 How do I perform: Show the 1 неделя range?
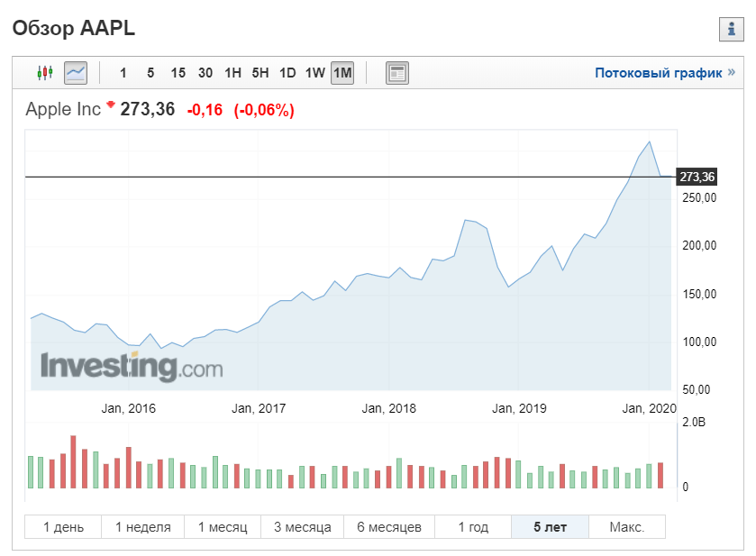(142, 527)
